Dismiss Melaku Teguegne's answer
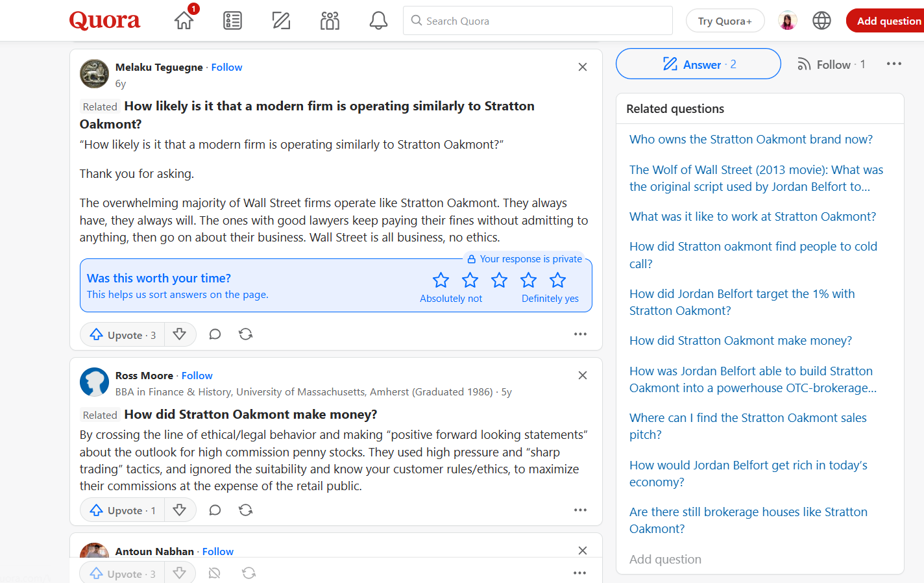This screenshot has height=583, width=924. point(583,67)
